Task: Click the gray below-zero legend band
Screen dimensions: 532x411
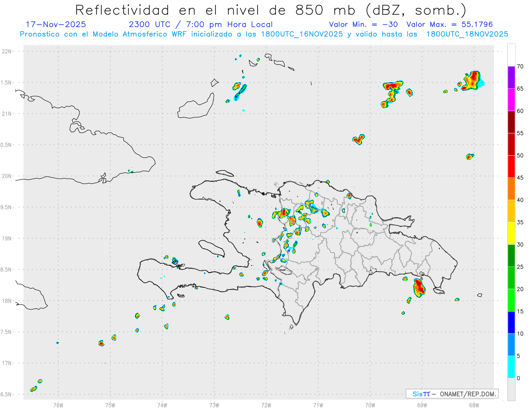Action: pos(511,389)
